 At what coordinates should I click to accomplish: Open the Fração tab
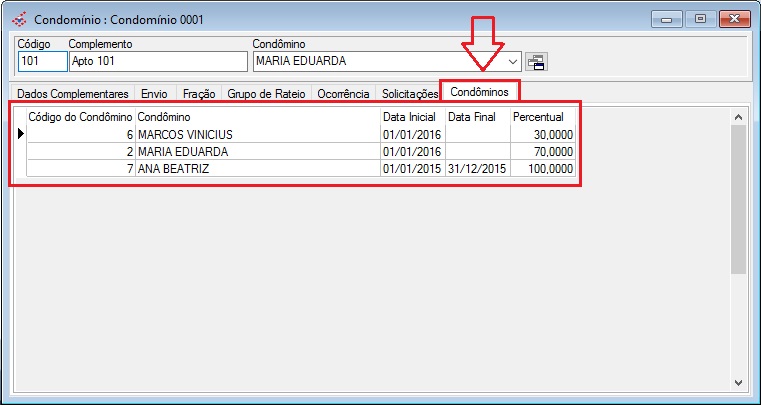(199, 94)
